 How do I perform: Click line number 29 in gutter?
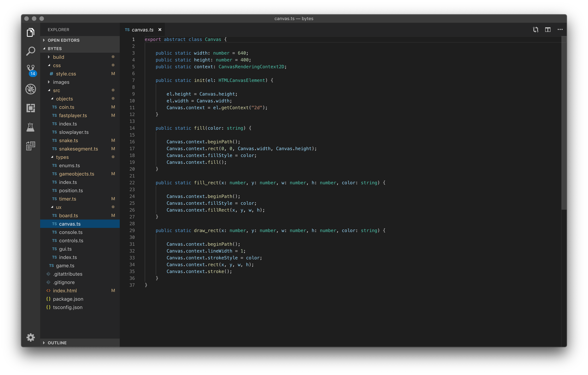tap(132, 231)
